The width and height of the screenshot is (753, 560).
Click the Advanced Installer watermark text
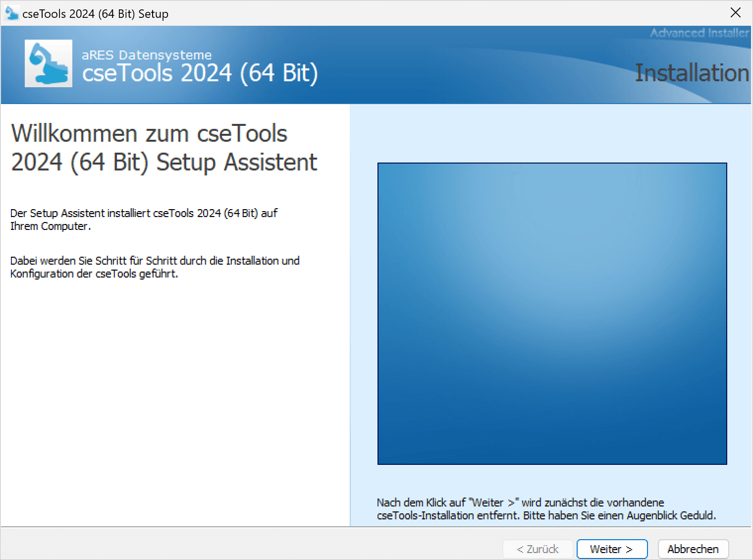click(699, 33)
